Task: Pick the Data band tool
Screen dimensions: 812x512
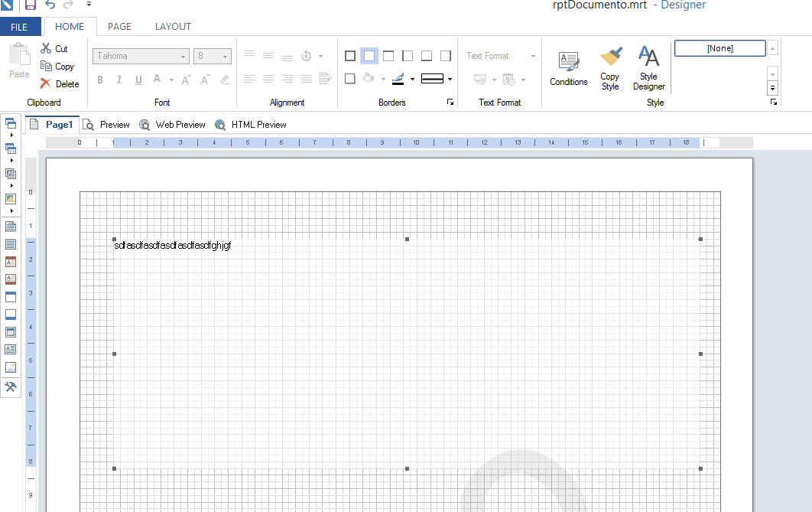Action: tap(11, 332)
